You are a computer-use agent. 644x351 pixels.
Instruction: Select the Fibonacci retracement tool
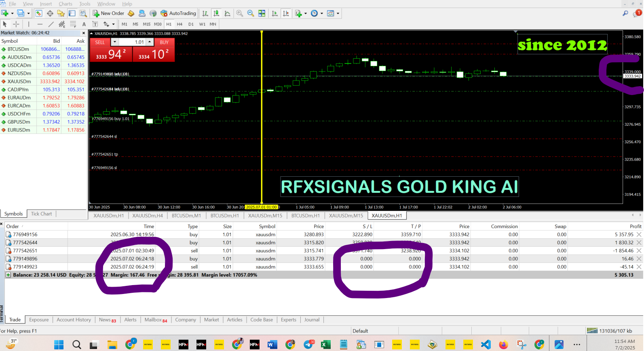click(73, 24)
